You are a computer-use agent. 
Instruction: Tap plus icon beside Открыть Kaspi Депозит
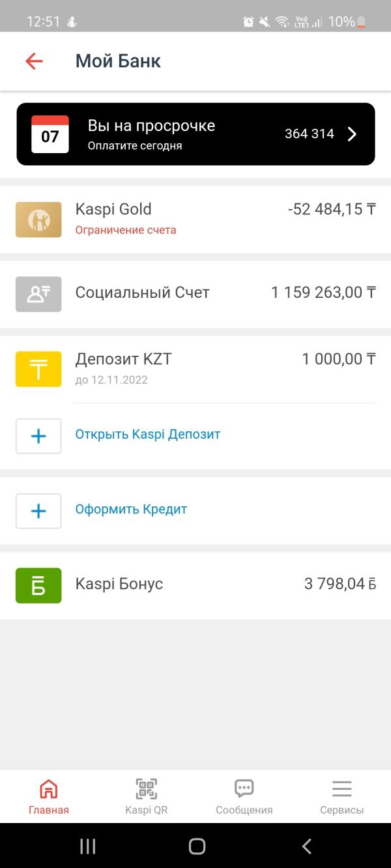pos(38,436)
